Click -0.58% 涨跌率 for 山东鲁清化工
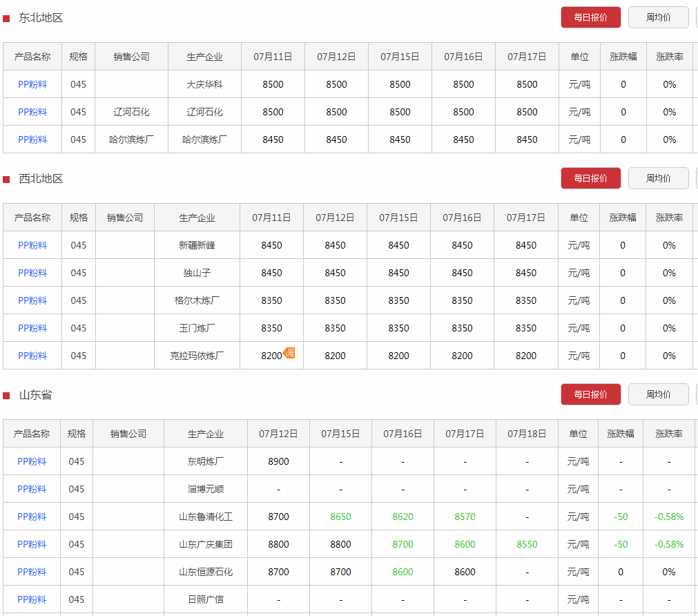The image size is (698, 616). pos(669,517)
